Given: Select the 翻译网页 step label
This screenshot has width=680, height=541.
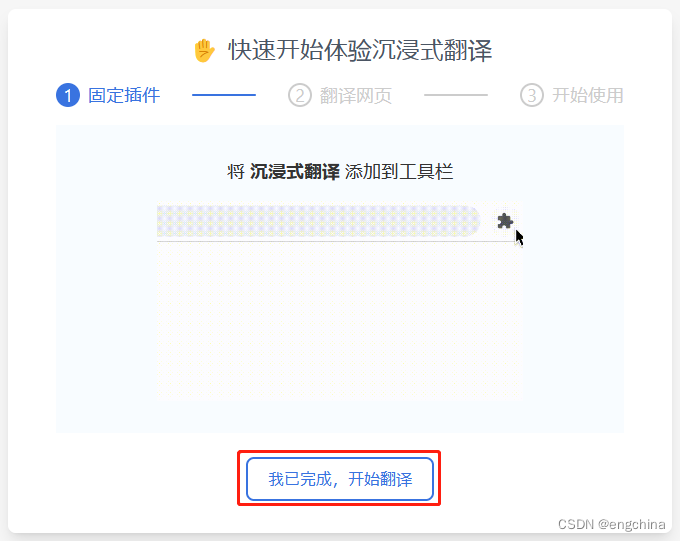Looking at the screenshot, I should point(356,95).
